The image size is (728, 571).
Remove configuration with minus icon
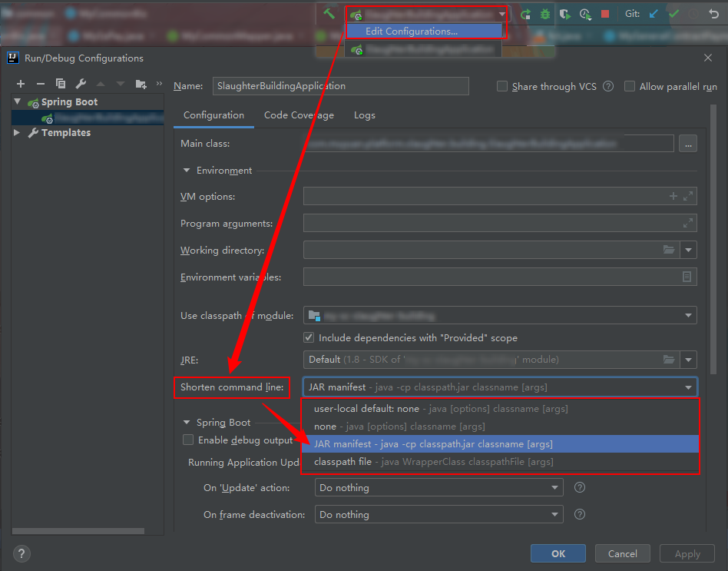pos(41,84)
